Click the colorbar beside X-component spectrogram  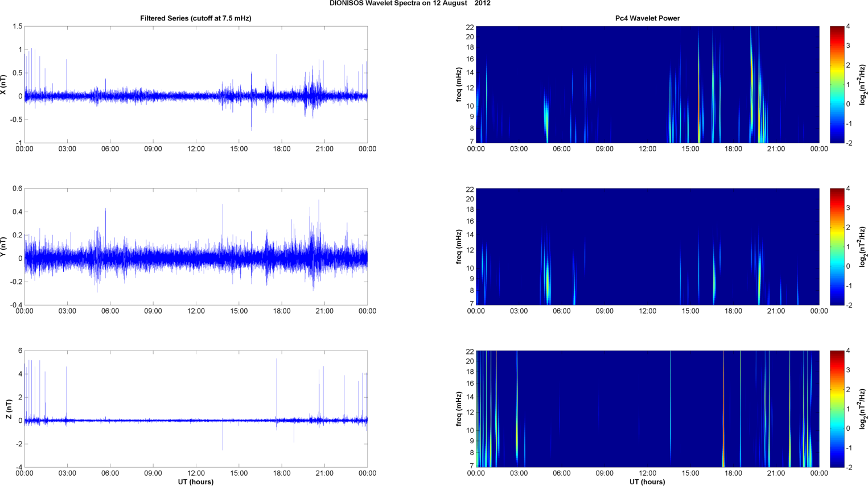(837, 85)
